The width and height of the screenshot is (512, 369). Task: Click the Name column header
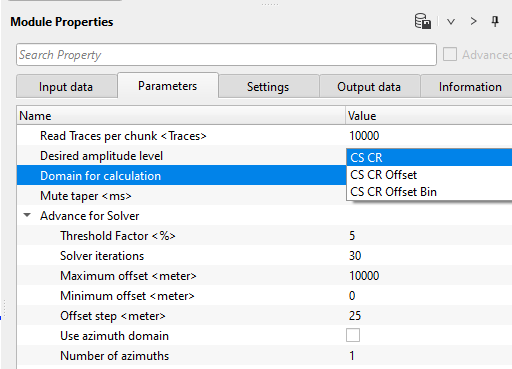tap(181, 116)
